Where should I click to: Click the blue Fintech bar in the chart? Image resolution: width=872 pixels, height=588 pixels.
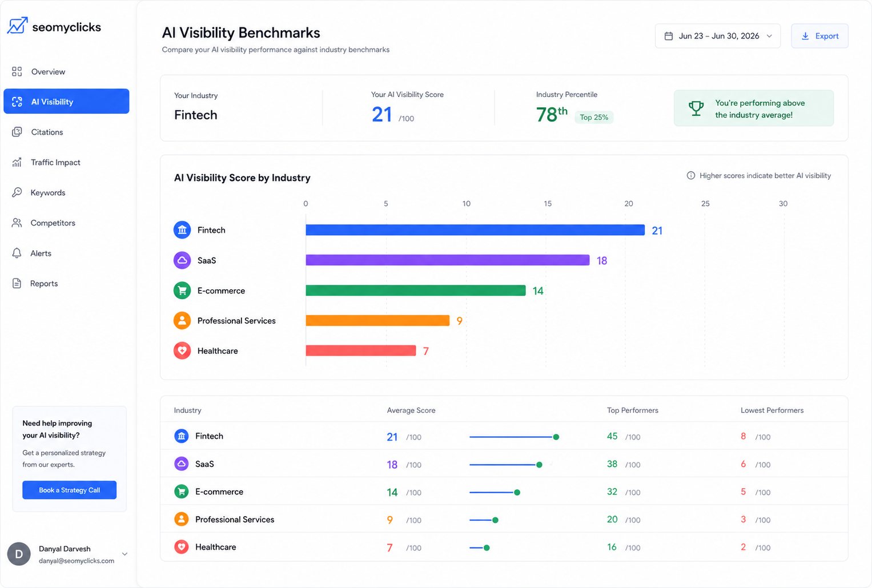[475, 230]
